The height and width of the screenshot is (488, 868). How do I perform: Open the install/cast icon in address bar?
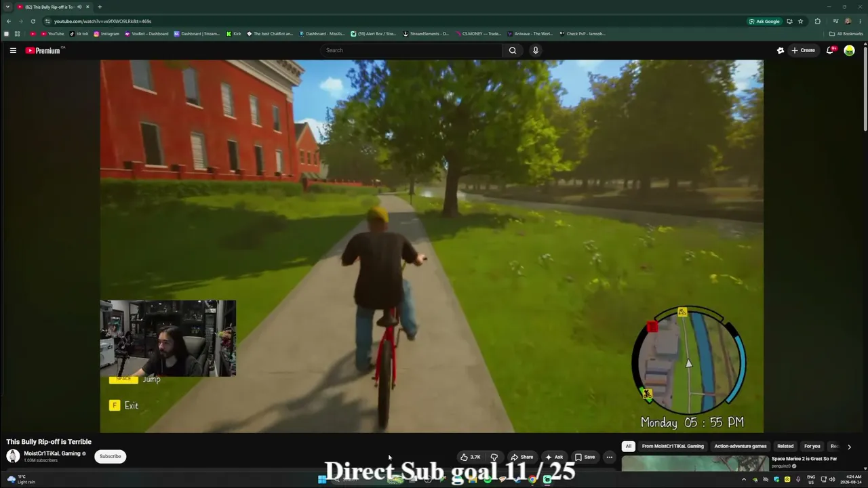789,21
